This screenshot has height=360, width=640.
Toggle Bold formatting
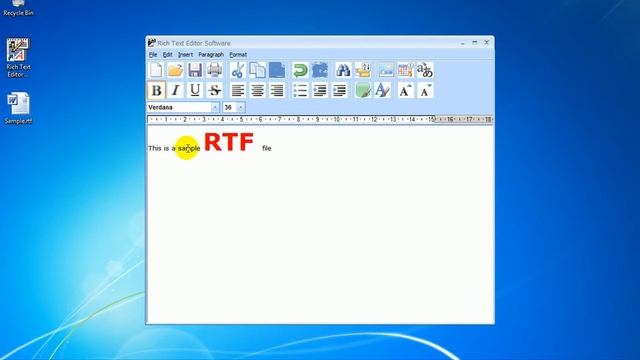pyautogui.click(x=156, y=91)
